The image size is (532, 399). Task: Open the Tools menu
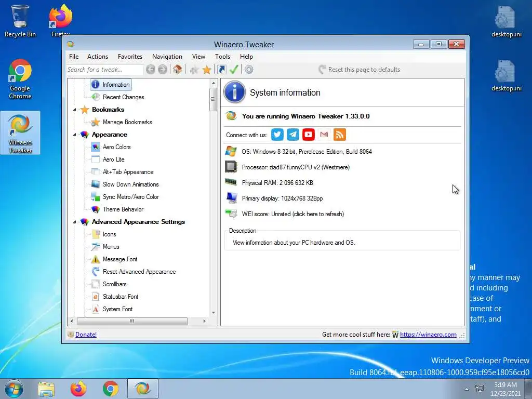pos(222,57)
